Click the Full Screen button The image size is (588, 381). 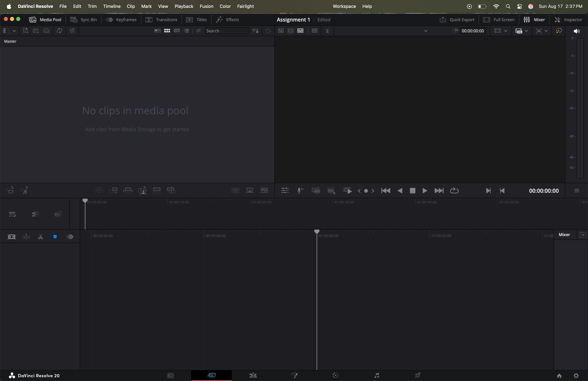point(499,20)
